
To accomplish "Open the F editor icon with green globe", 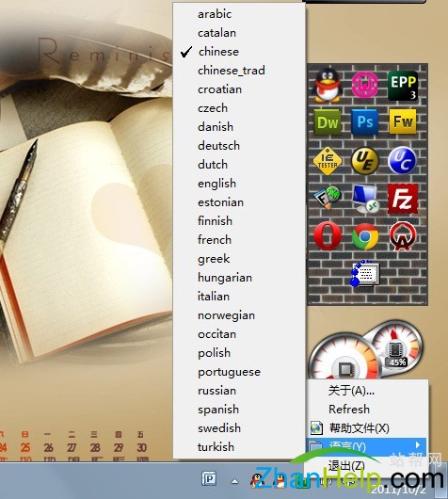I will [x=328, y=197].
